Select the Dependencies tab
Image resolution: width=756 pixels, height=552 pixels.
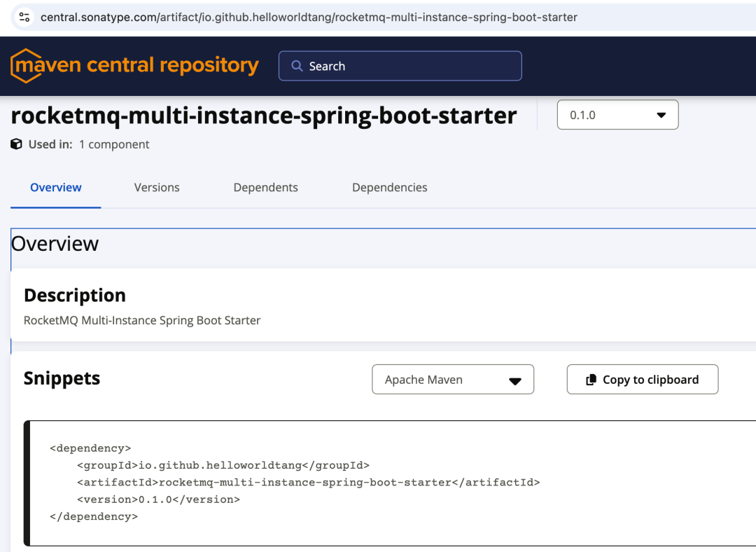[390, 188]
